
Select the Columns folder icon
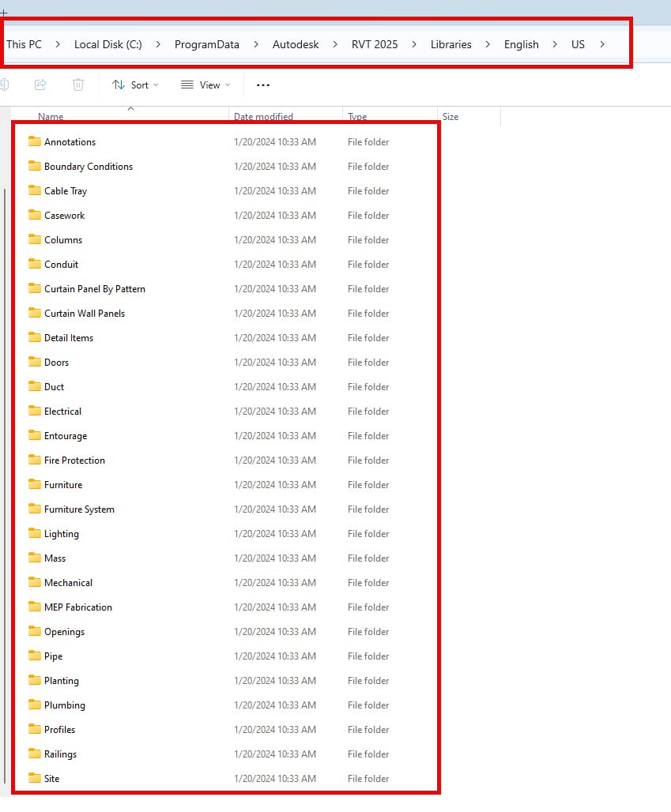click(x=35, y=239)
